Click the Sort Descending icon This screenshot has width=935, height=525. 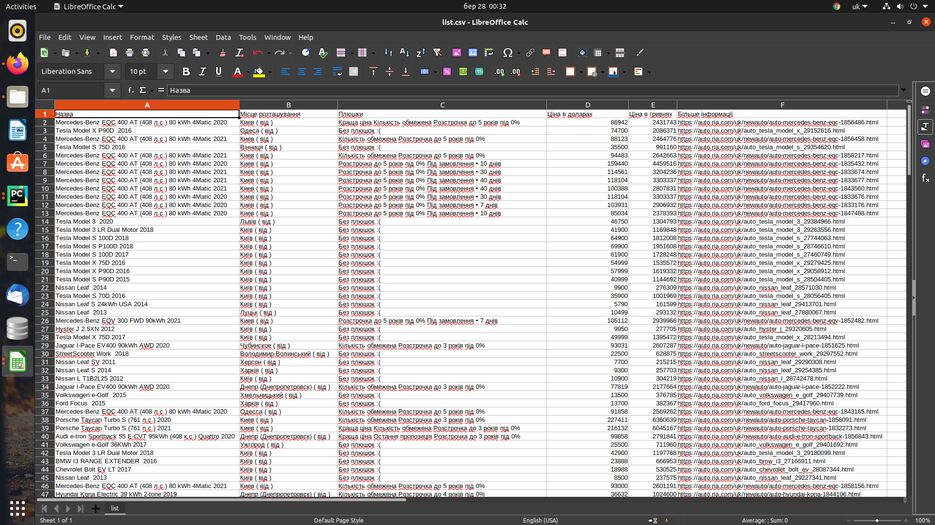coord(420,53)
